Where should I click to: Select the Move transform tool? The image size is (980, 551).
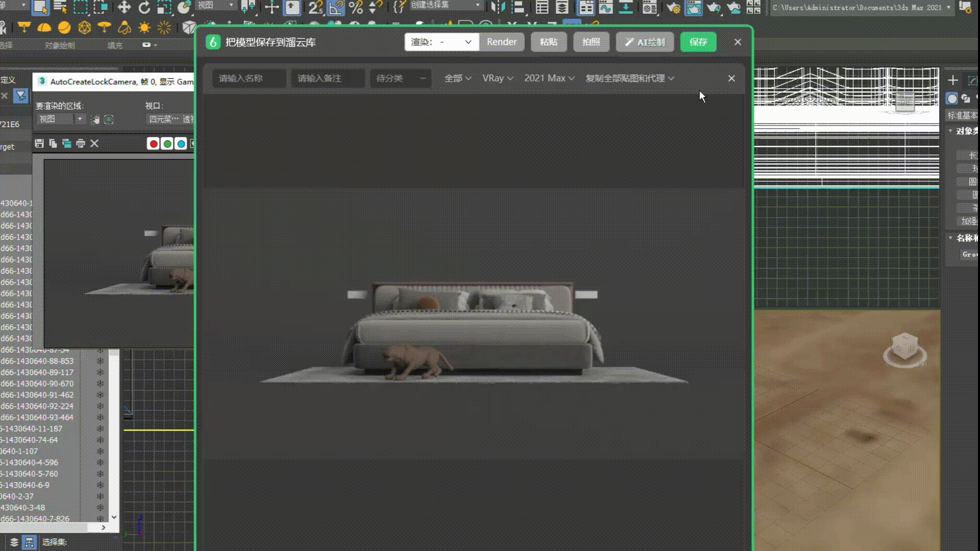[124, 7]
